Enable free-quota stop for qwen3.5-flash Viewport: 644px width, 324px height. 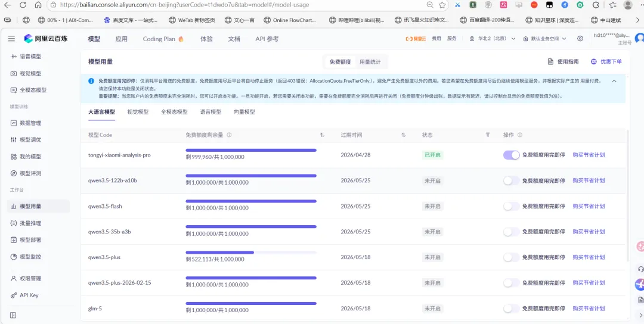512,206
